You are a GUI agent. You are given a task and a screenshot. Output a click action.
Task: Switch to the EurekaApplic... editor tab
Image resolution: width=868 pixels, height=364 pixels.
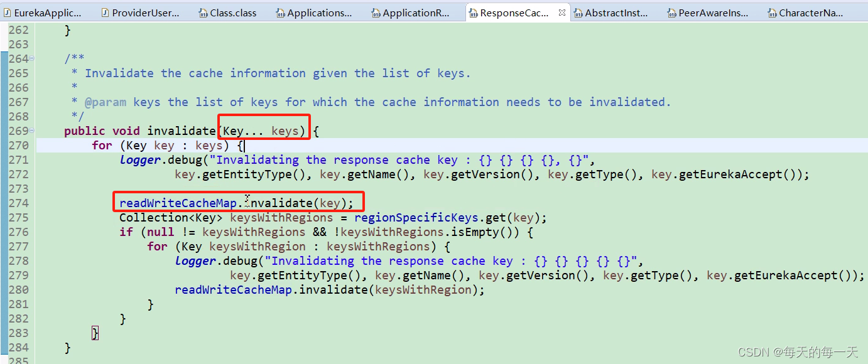[x=43, y=13]
